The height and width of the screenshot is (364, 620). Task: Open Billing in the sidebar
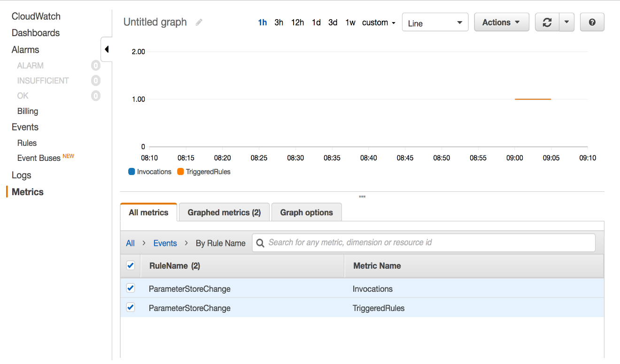click(28, 111)
